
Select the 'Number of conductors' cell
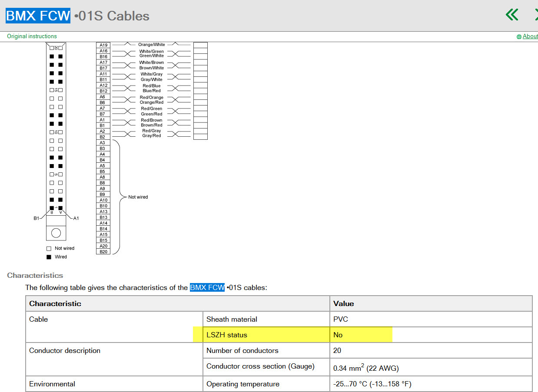point(266,350)
